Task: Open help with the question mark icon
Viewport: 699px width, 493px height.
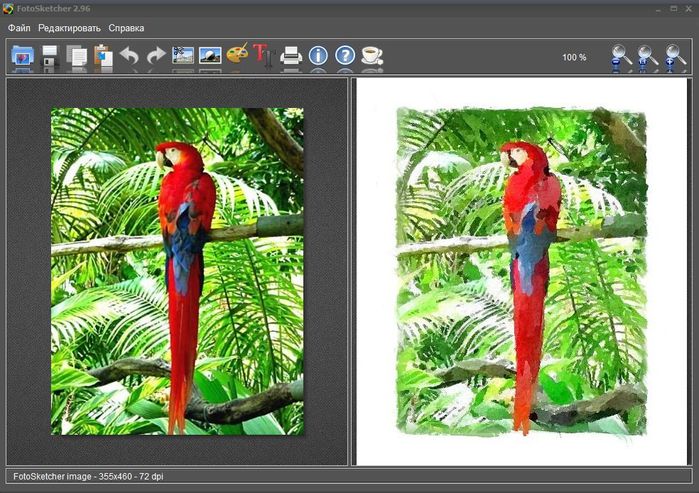Action: click(x=345, y=56)
